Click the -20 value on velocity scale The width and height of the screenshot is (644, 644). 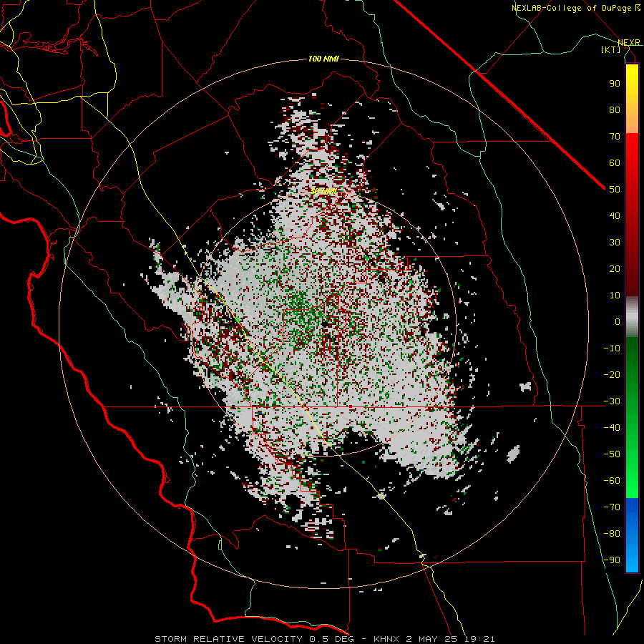(612, 375)
